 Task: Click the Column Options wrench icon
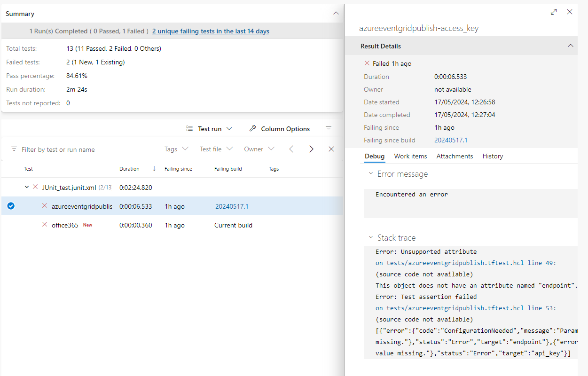coord(252,129)
